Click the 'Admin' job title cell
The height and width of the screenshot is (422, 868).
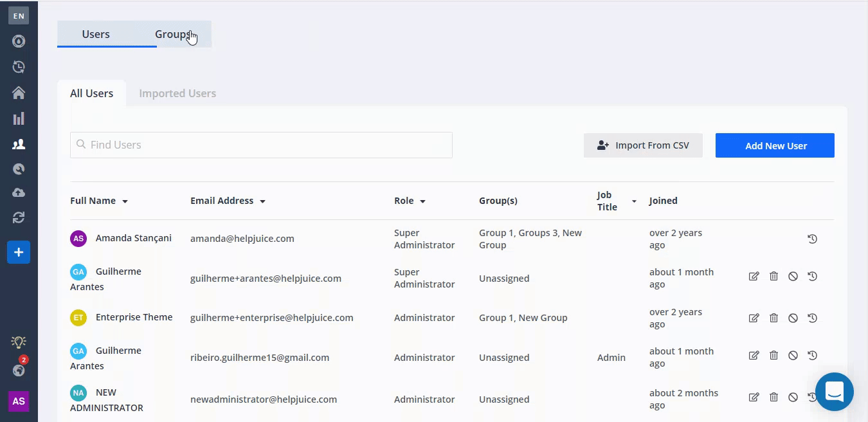tap(611, 358)
